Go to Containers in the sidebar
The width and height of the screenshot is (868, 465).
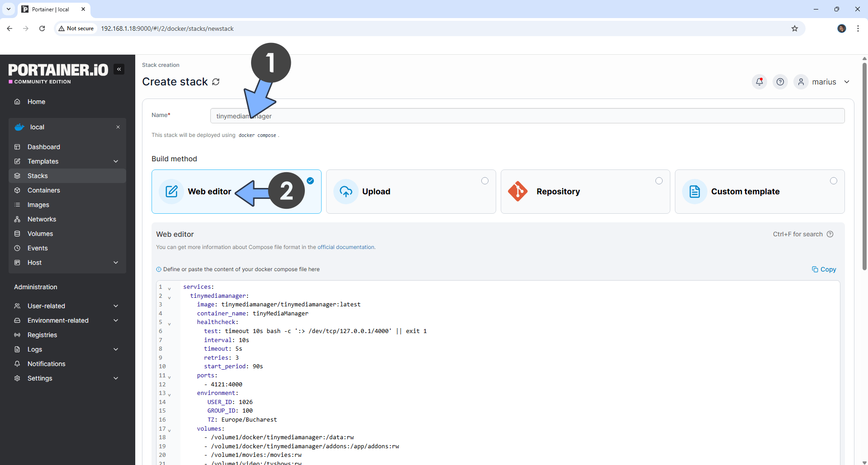(x=43, y=190)
